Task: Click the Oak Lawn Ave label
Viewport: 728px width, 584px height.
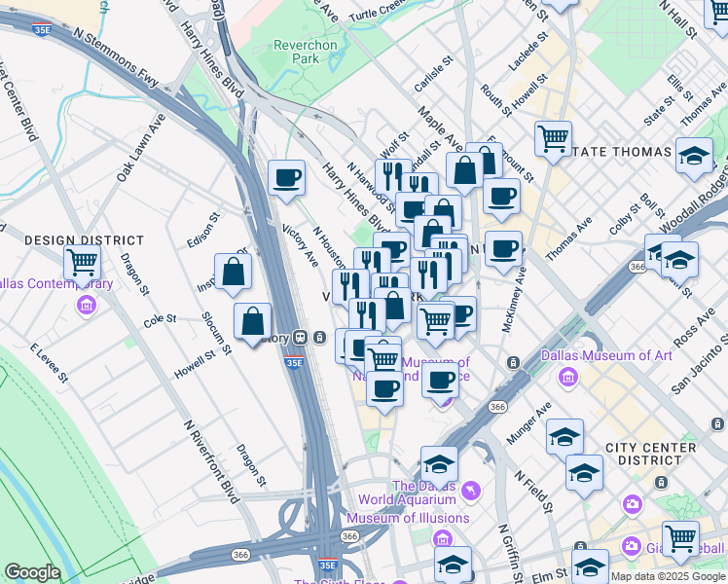Action: pyautogui.click(x=141, y=148)
